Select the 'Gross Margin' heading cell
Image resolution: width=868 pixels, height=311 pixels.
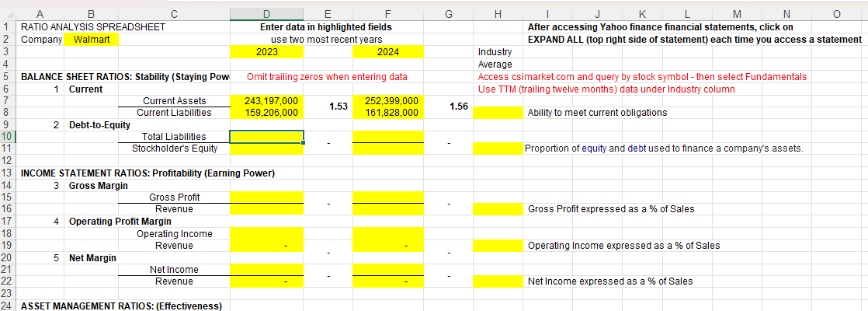[x=98, y=185]
